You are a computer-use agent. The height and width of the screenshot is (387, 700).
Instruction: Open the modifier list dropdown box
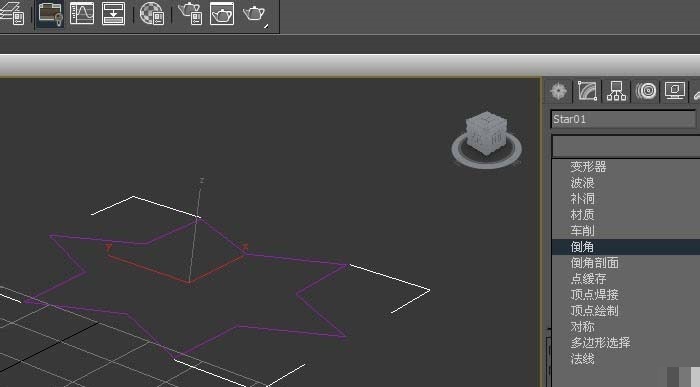[x=626, y=146]
